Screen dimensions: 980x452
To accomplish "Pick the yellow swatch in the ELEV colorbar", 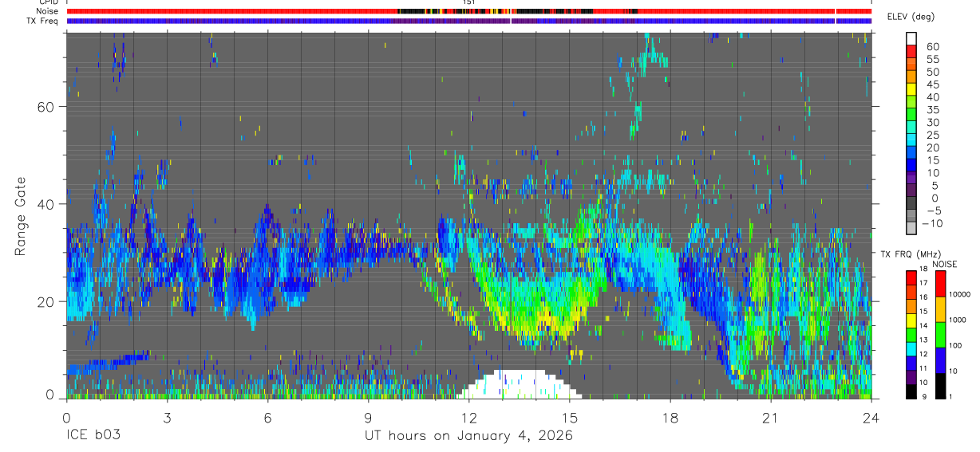I will tap(911, 88).
